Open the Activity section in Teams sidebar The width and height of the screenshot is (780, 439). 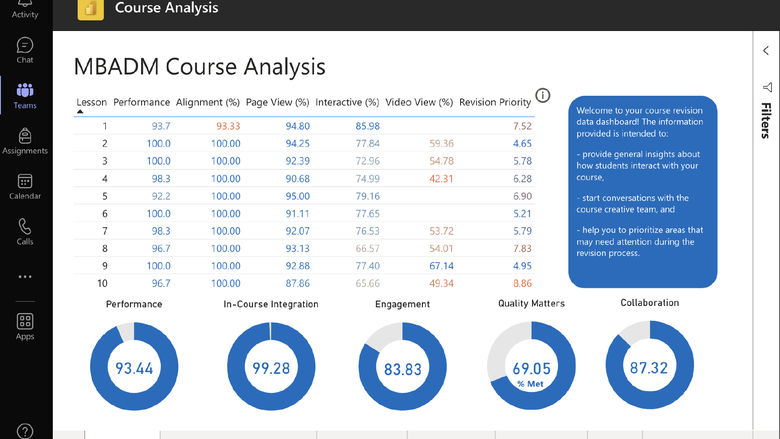point(25,10)
